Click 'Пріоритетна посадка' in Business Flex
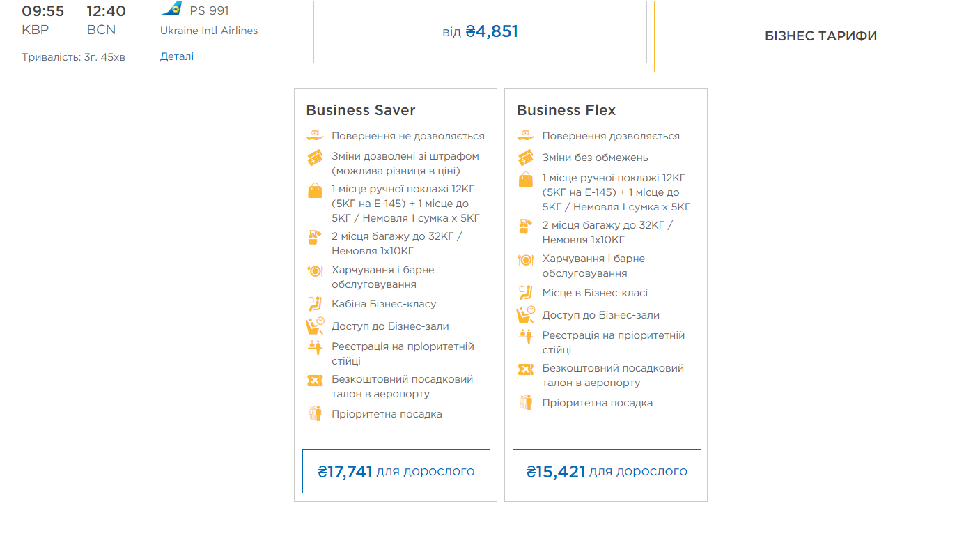The height and width of the screenshot is (536, 980). pos(598,403)
